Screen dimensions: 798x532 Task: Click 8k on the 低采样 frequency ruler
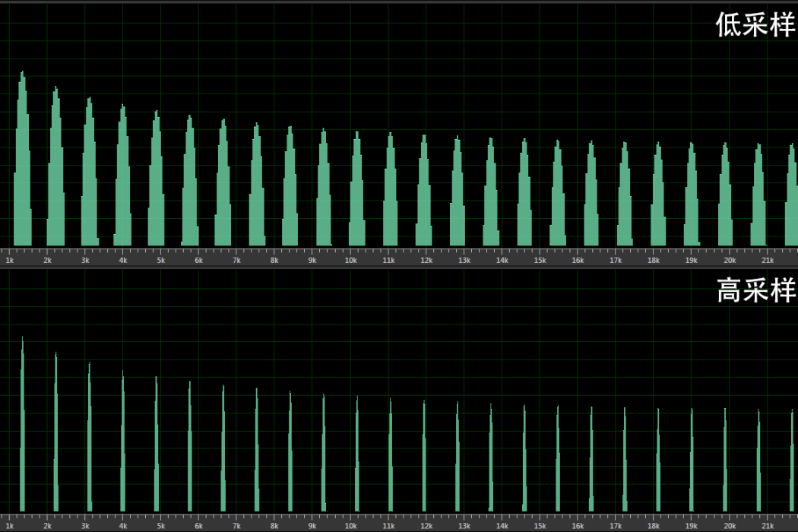(274, 260)
